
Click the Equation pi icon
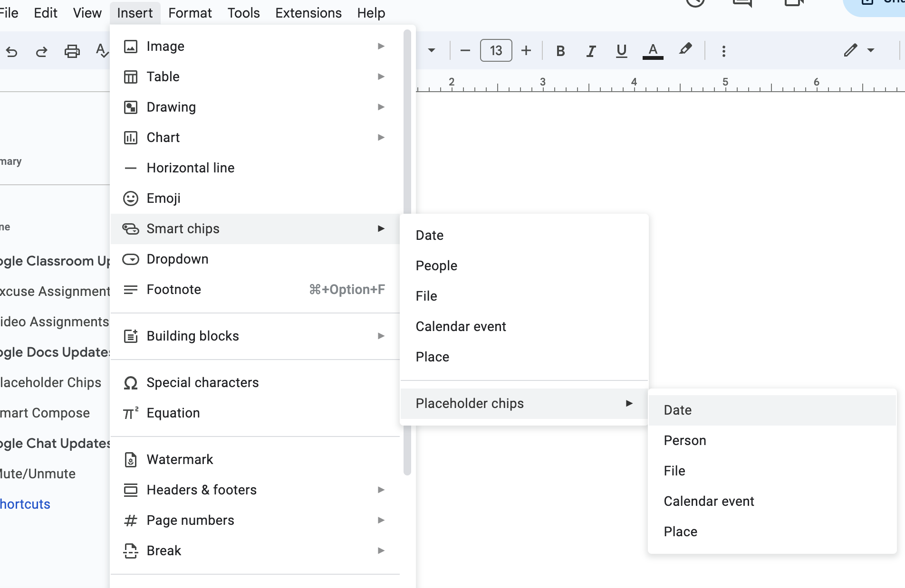131,413
